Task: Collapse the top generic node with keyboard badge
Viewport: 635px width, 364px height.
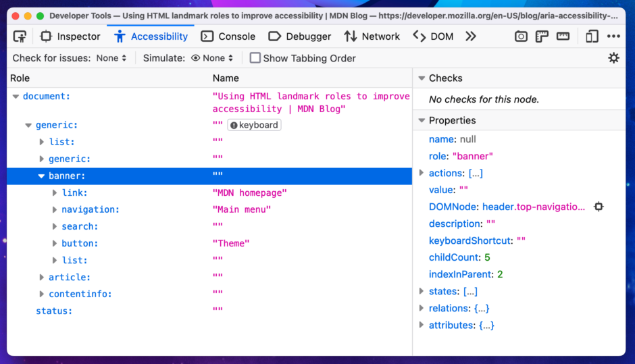Action: click(x=28, y=125)
